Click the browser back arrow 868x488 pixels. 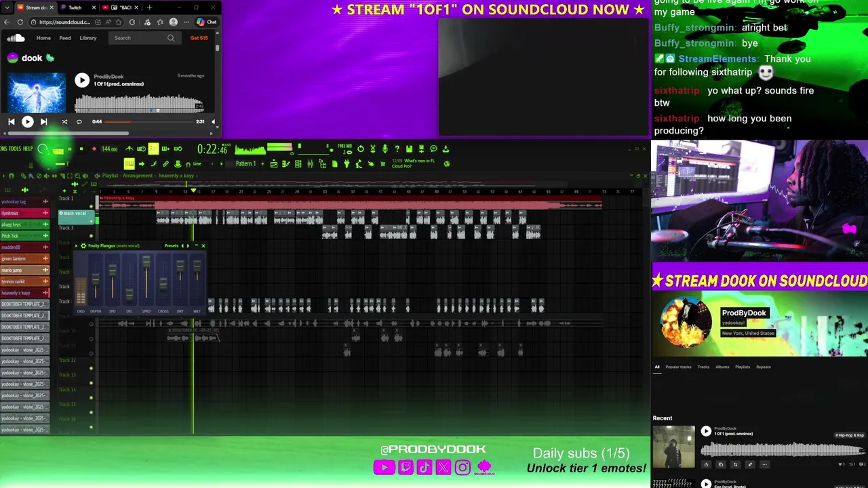[7, 22]
